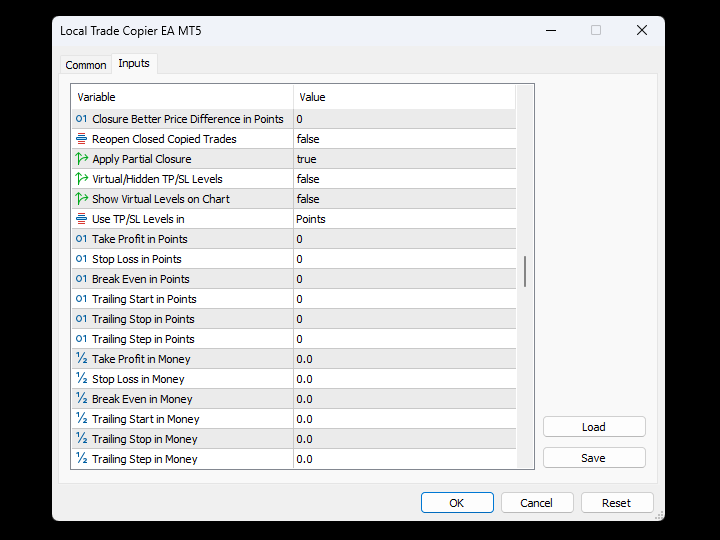Select the Reopen Closed Copied Trades label
The width and height of the screenshot is (720, 540).
[x=164, y=139]
